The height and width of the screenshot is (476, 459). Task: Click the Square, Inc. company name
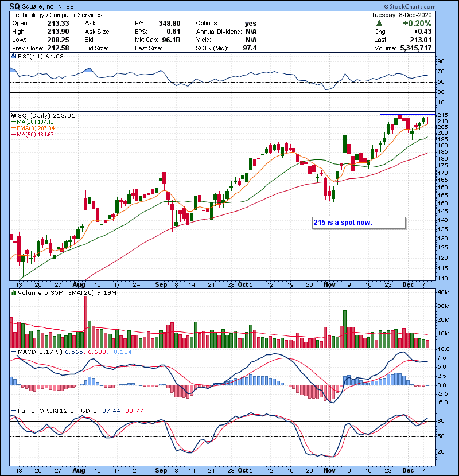pyautogui.click(x=38, y=6)
